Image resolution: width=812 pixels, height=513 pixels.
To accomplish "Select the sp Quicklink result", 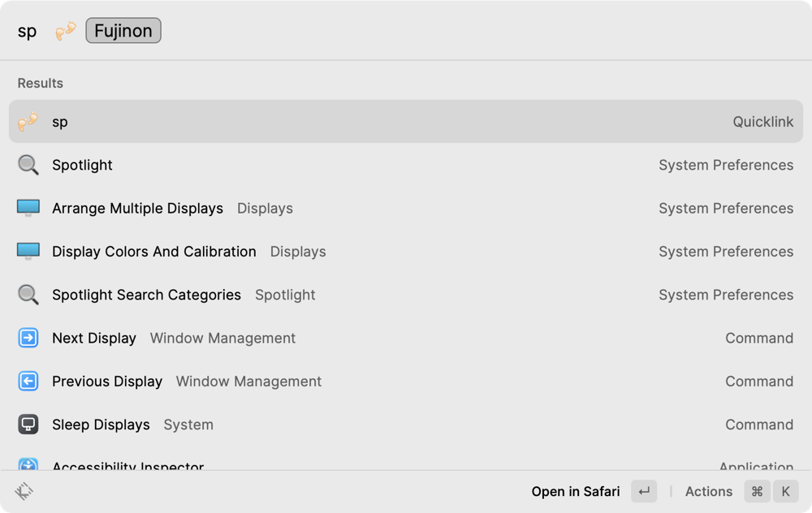I will pyautogui.click(x=406, y=122).
